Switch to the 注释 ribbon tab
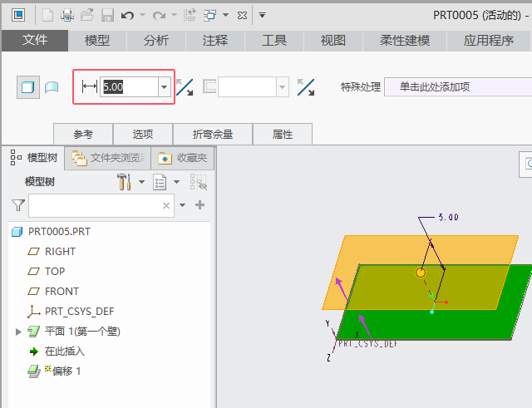 215,41
